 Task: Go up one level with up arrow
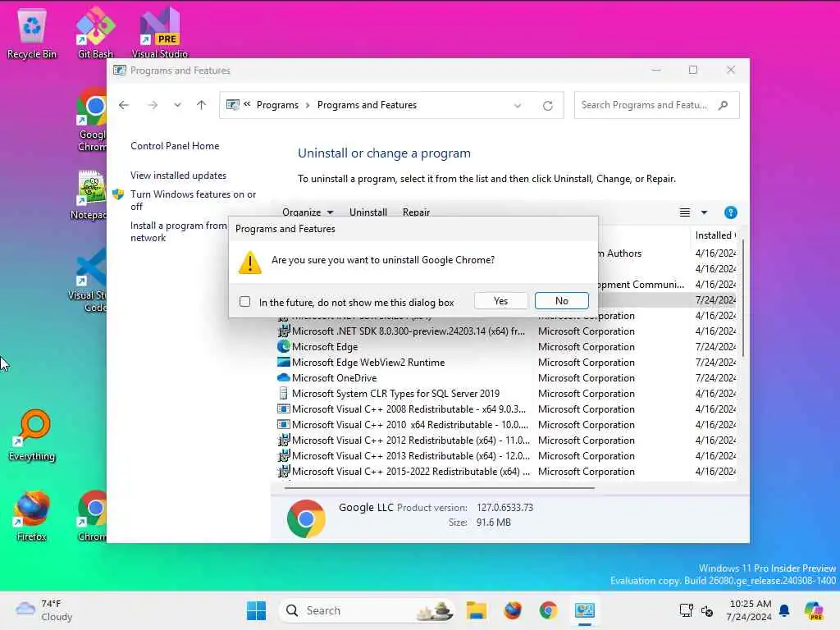tap(202, 105)
